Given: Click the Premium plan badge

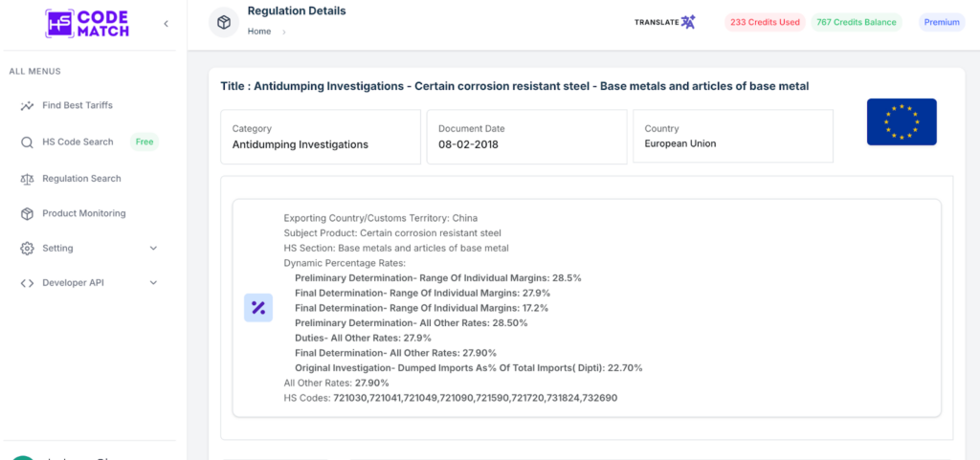Looking at the screenshot, I should [x=942, y=22].
